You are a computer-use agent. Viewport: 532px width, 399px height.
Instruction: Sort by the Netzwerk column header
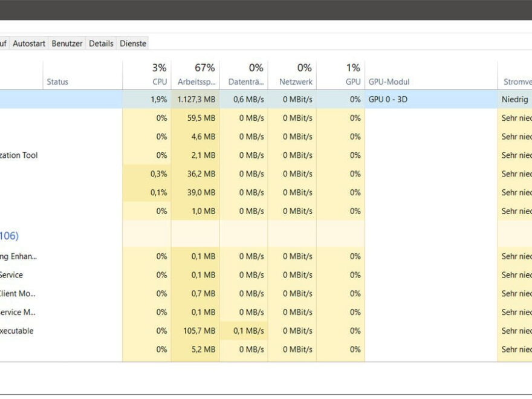(292, 74)
